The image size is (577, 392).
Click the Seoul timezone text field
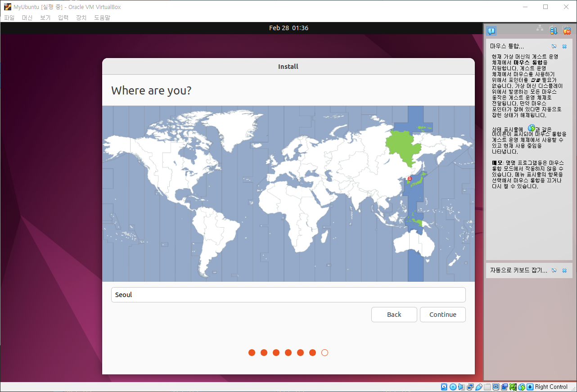(x=288, y=295)
